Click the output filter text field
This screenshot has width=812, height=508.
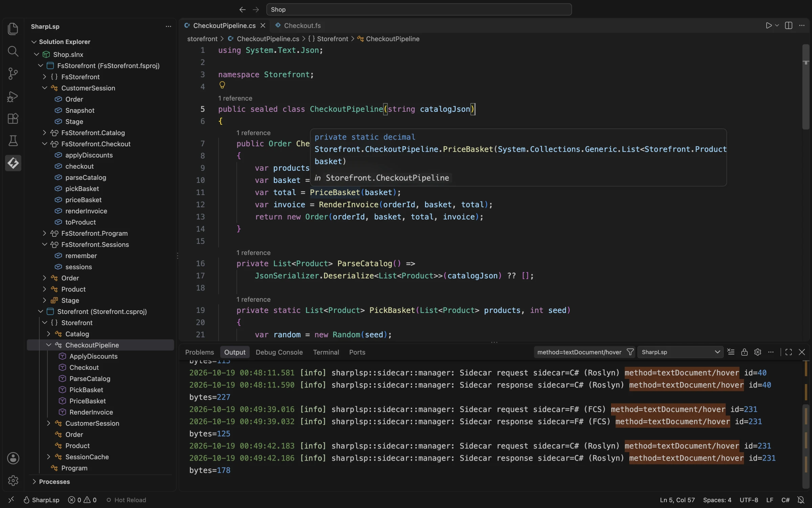[579, 352]
